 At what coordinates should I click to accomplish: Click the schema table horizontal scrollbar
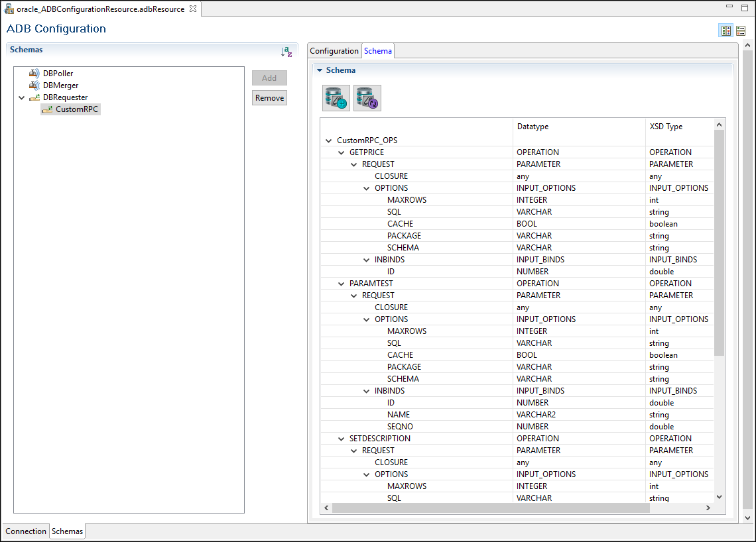(x=491, y=508)
